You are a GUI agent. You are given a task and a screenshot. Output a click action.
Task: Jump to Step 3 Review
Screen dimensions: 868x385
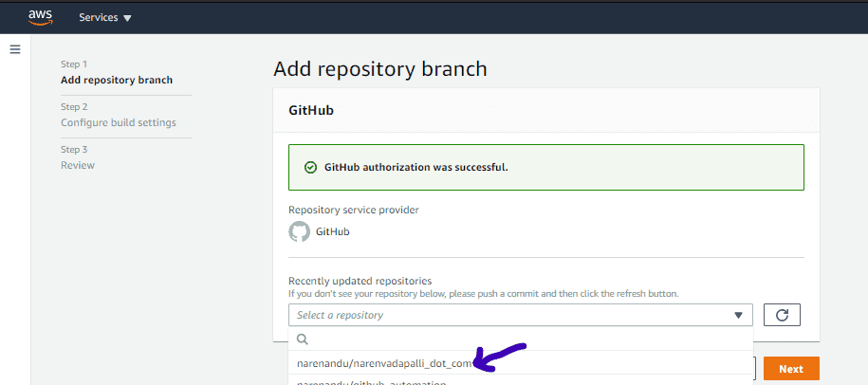click(78, 165)
